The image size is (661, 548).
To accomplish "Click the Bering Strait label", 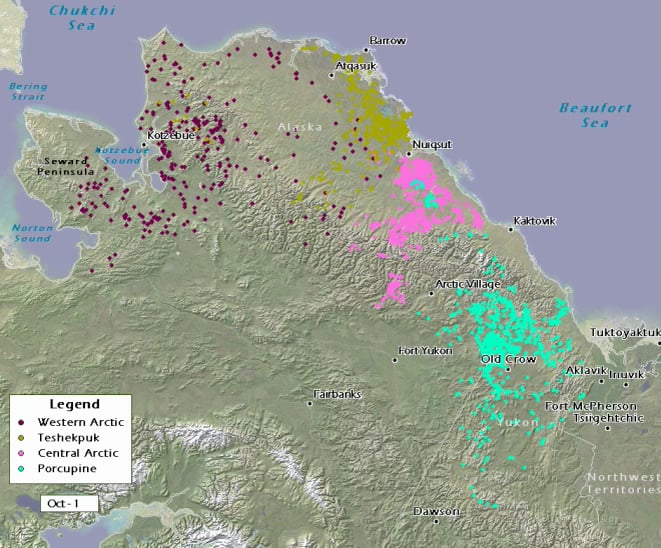I will [x=28, y=91].
